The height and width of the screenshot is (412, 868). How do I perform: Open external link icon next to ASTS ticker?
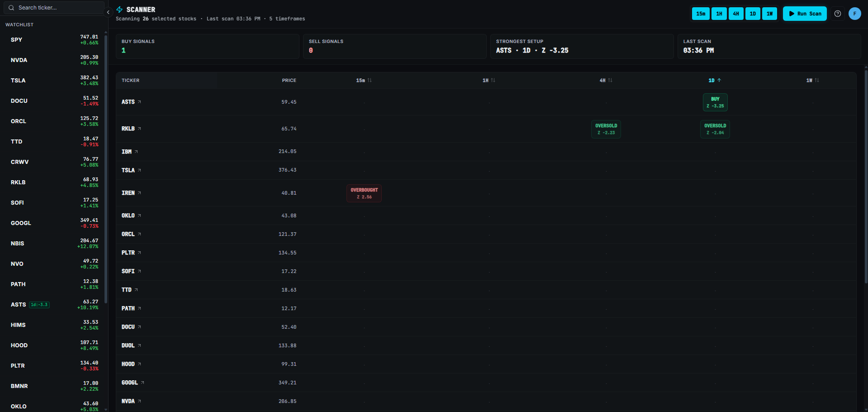pos(139,102)
